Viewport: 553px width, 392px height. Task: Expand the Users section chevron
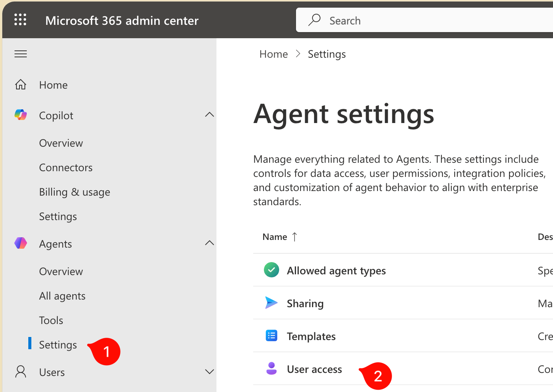tap(209, 371)
